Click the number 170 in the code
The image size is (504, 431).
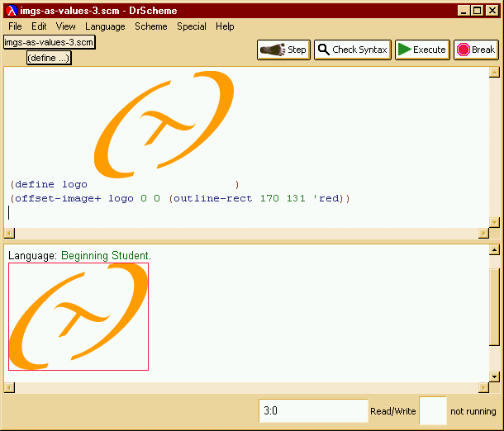269,198
